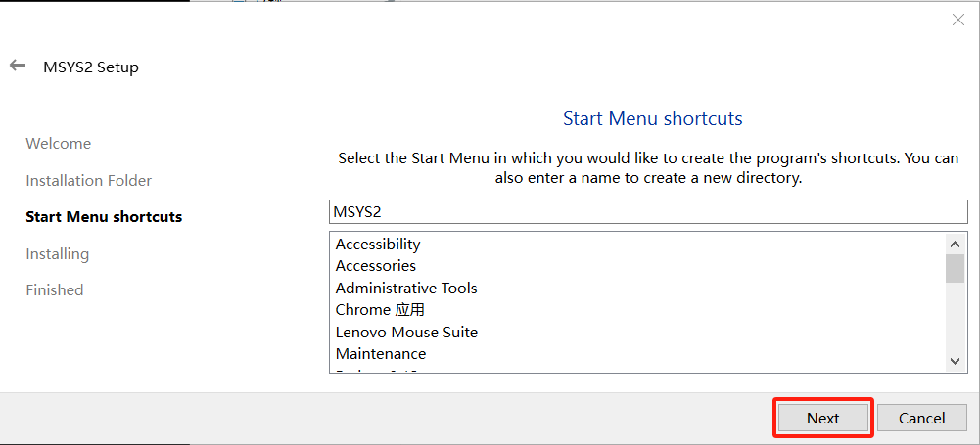Select the Welcome step in sidebar

(x=58, y=144)
